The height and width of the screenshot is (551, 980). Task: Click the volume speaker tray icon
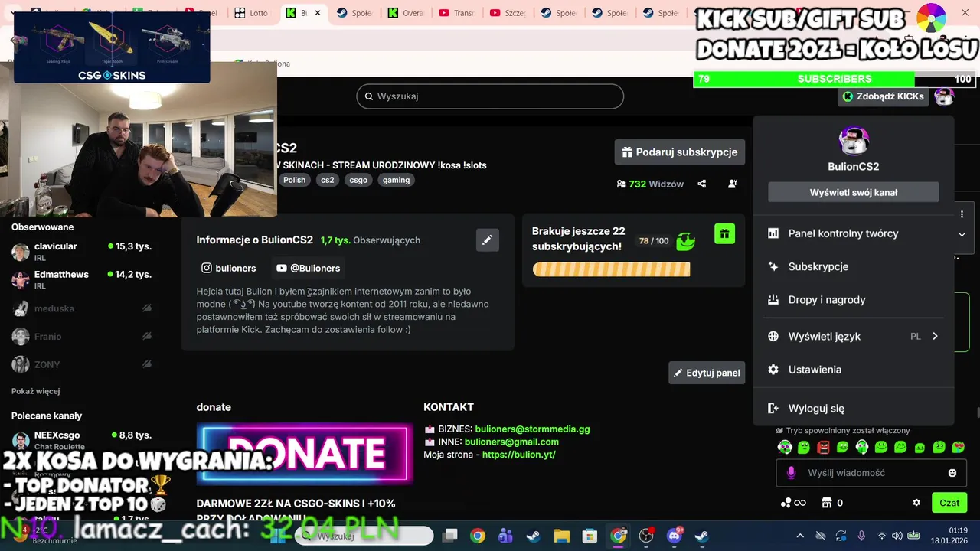pos(897,536)
